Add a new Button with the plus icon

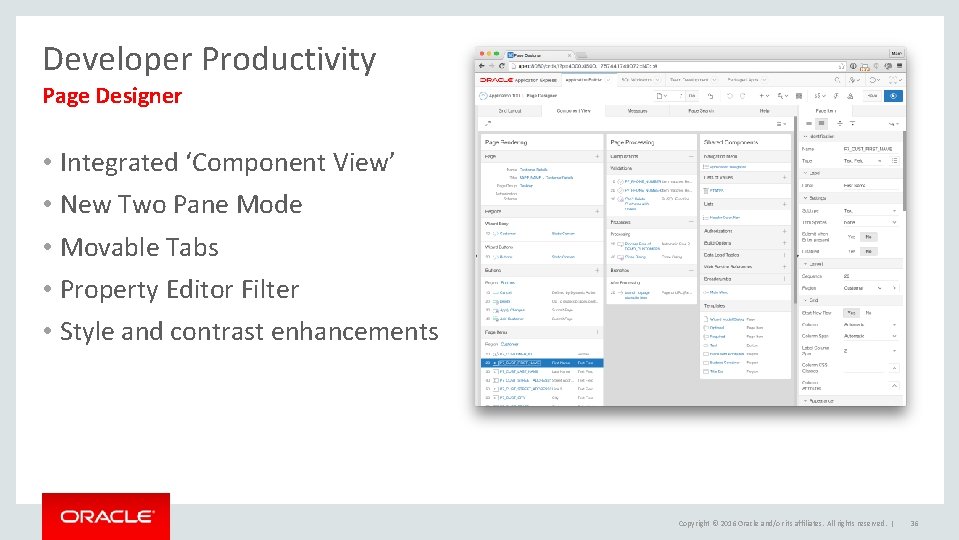598,270
